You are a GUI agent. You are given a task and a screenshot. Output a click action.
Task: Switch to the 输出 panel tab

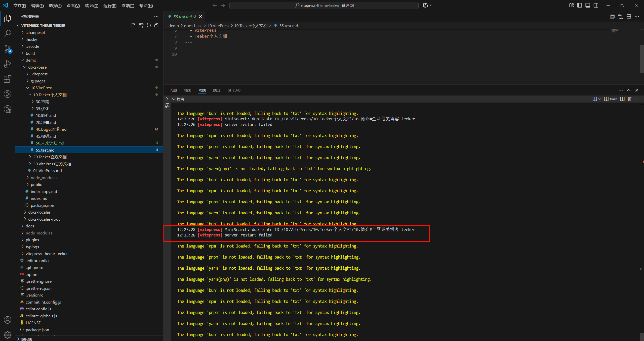click(x=188, y=90)
